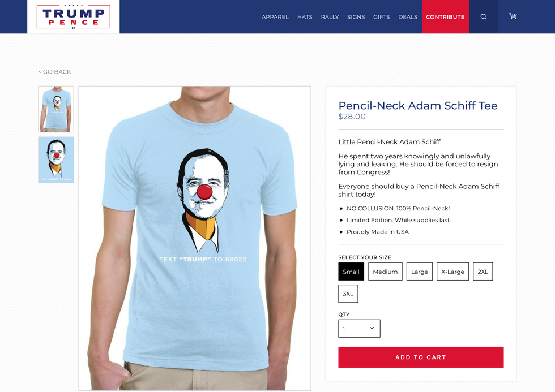Click the red Contribute button
Viewport: 555px width, 392px height.
pyautogui.click(x=445, y=16)
